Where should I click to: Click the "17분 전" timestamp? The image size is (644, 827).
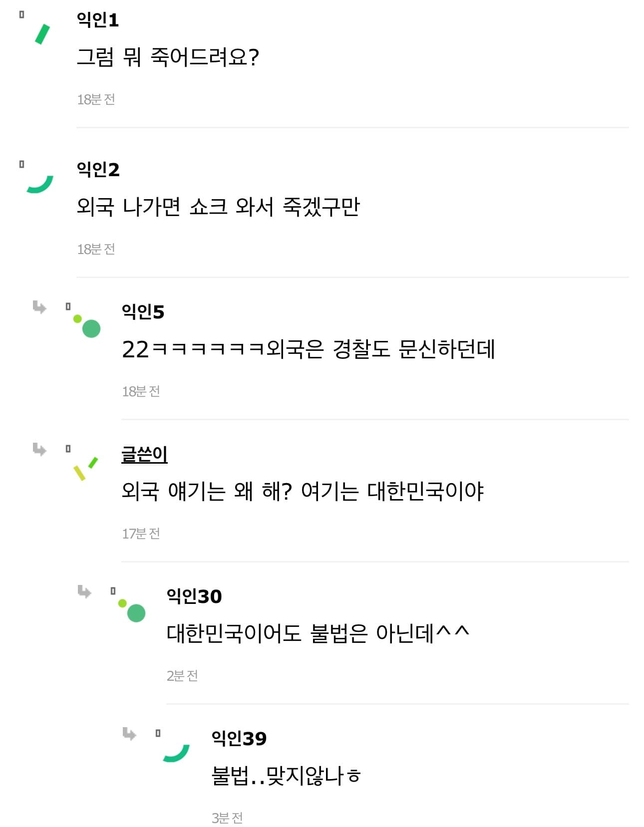click(x=141, y=534)
